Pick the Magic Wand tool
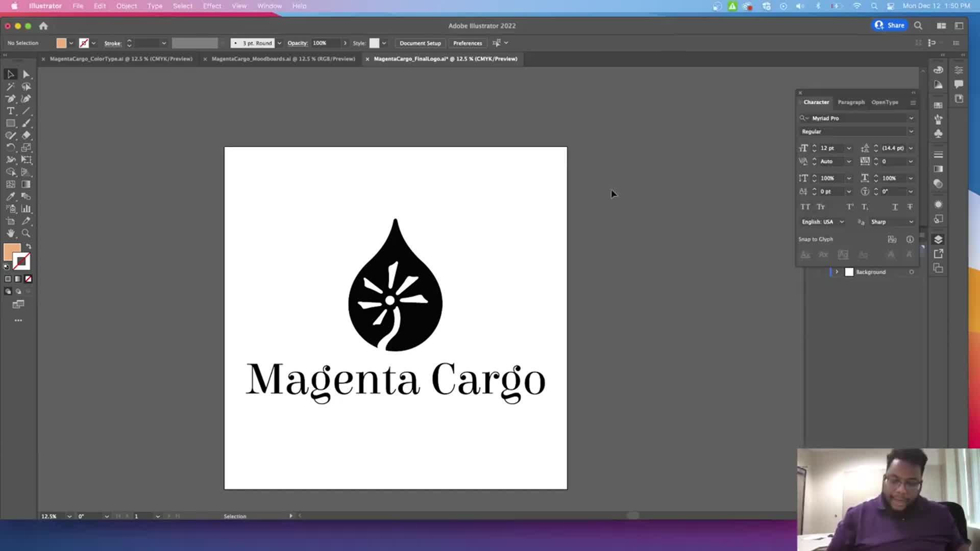The width and height of the screenshot is (980, 551). point(10,87)
